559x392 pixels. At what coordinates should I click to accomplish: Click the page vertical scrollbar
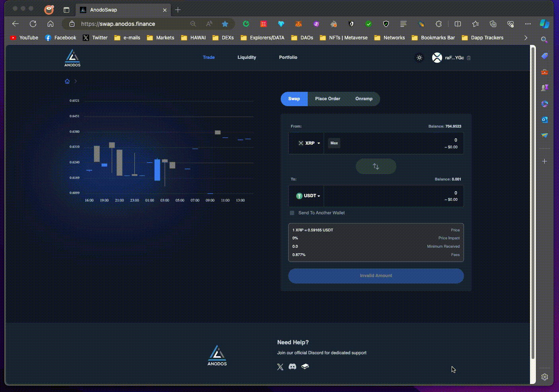point(533,199)
